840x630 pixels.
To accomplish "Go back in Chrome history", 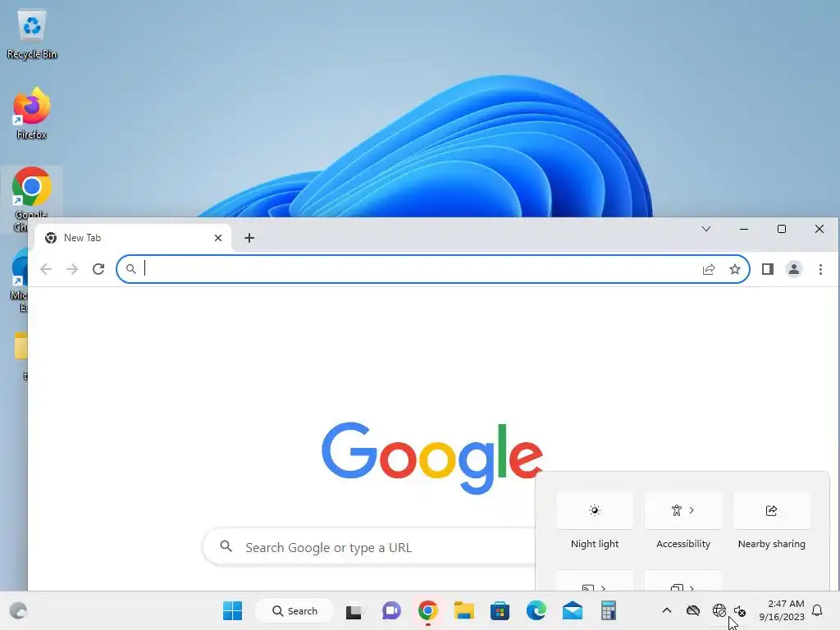I will pos(46,269).
